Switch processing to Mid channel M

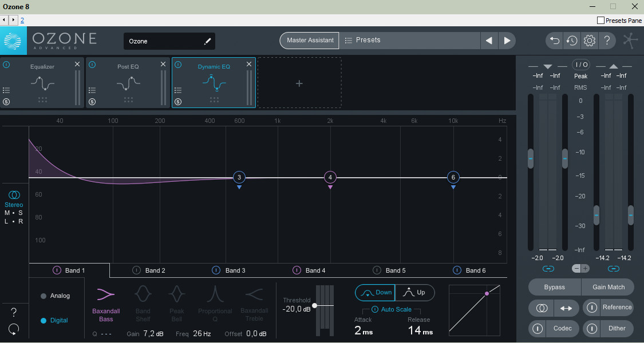click(x=7, y=213)
